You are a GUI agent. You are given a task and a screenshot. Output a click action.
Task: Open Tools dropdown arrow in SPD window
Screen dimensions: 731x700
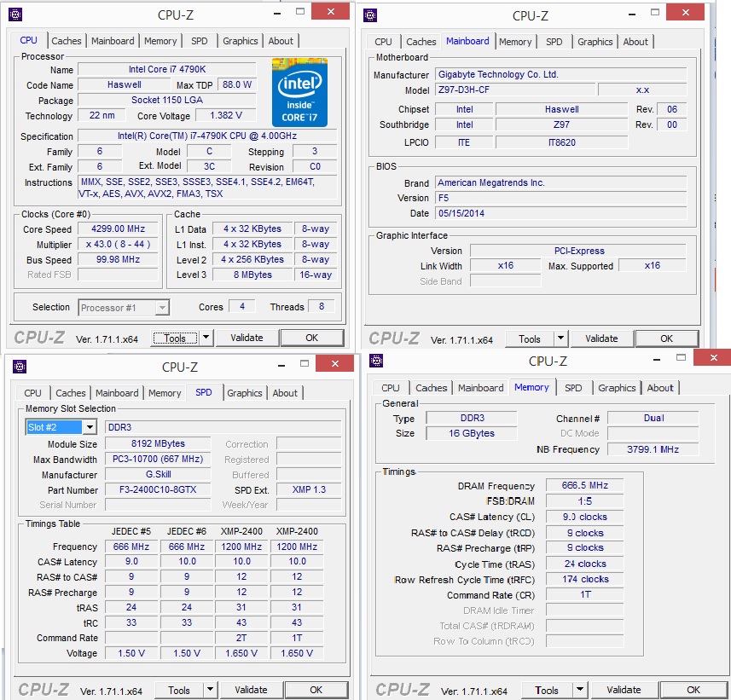[x=210, y=689]
